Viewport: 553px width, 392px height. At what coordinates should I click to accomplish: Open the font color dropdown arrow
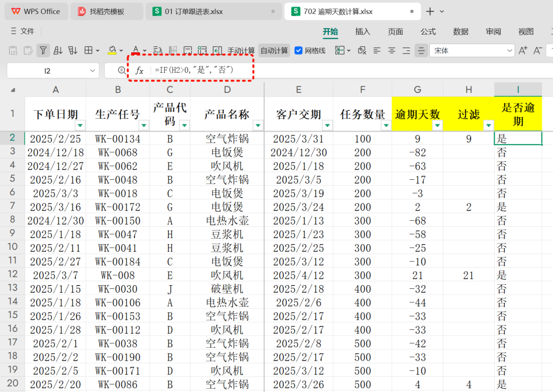[x=145, y=51]
